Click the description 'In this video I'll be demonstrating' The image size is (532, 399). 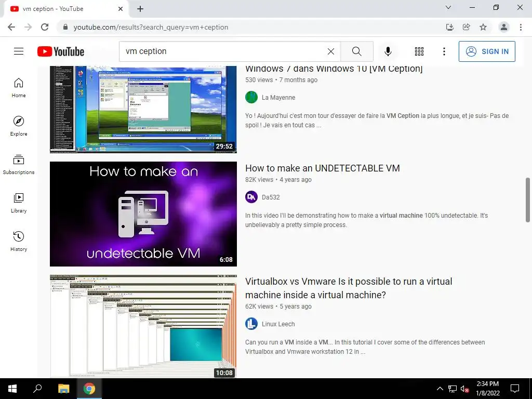click(366, 220)
